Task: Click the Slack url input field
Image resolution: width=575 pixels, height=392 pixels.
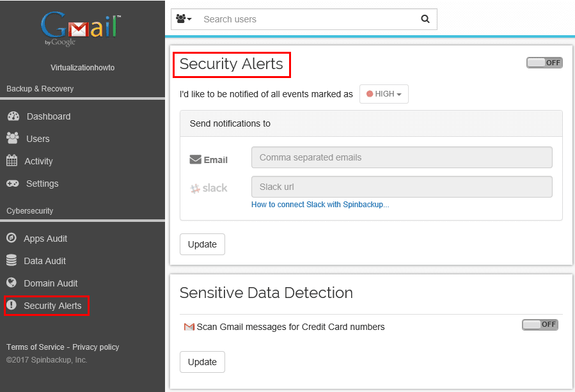Action: pyautogui.click(x=402, y=187)
